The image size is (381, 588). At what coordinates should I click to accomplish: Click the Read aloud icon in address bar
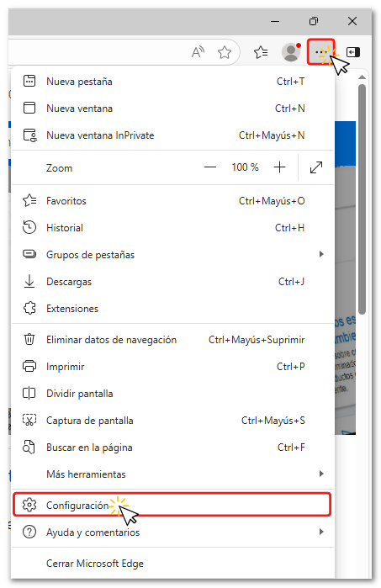coord(198,52)
